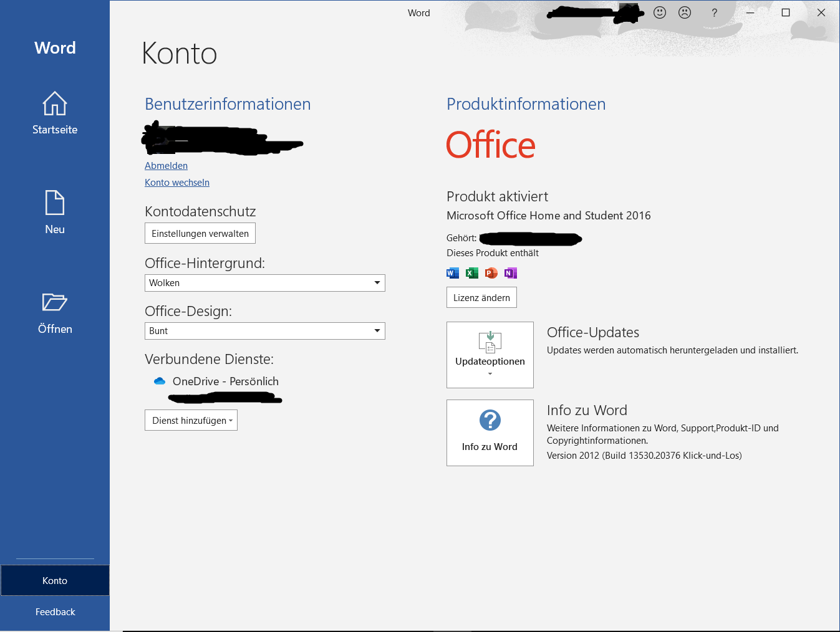
Task: Click the OneNote app icon under product
Action: pos(511,273)
